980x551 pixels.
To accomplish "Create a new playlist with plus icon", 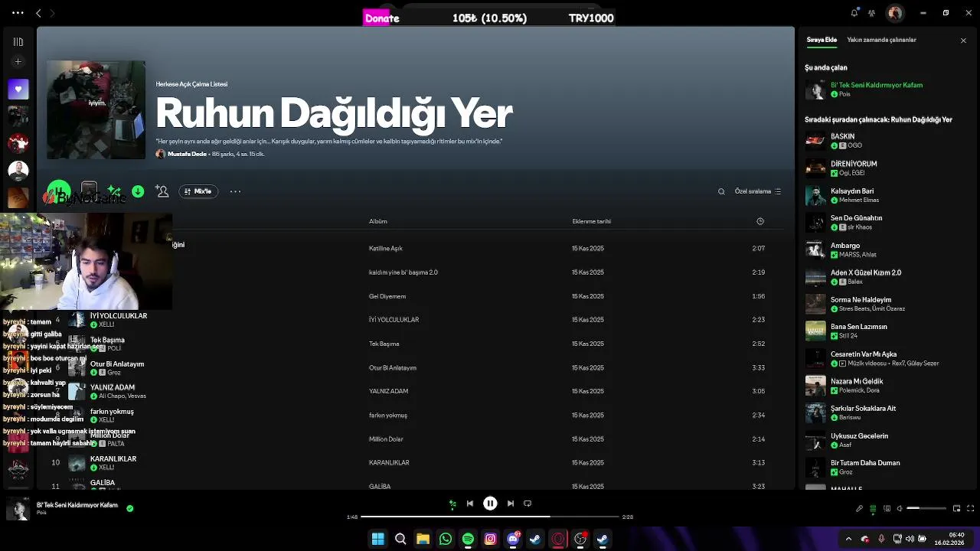I will pos(18,62).
